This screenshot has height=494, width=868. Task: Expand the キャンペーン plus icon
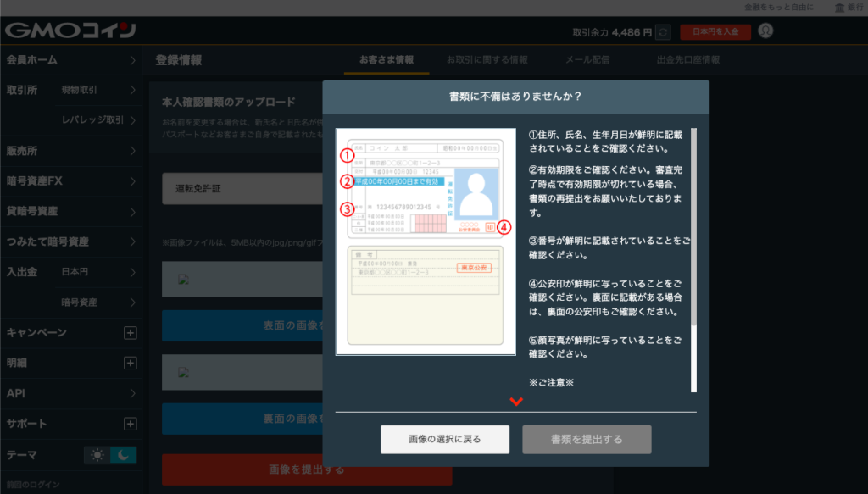(130, 332)
